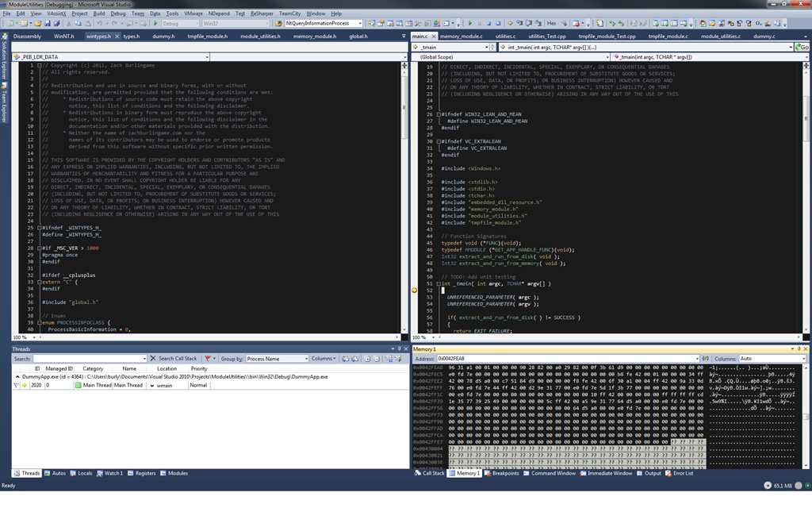The image size is (812, 508).
Task: Click the Thaw Threads icon in Threads toolbar
Action: point(398,359)
